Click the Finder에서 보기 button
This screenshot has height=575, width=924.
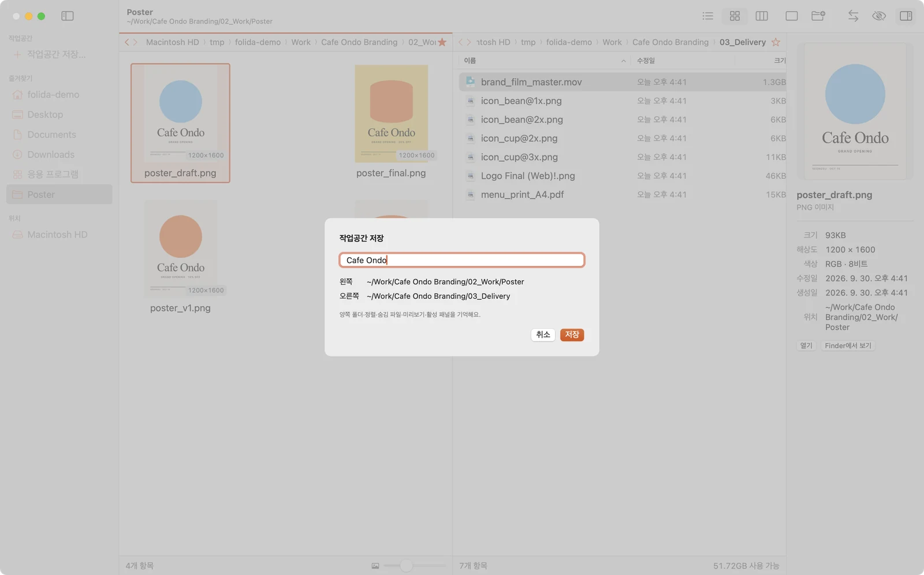[x=848, y=346]
